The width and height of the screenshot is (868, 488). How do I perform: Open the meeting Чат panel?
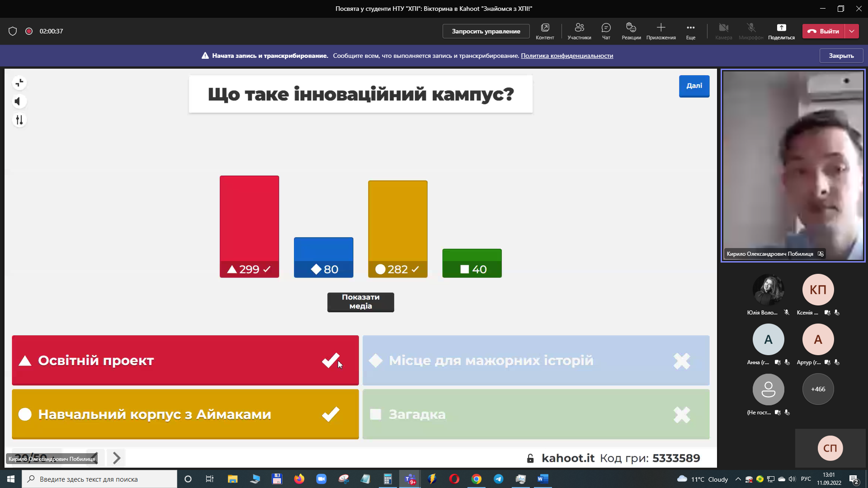(x=606, y=31)
